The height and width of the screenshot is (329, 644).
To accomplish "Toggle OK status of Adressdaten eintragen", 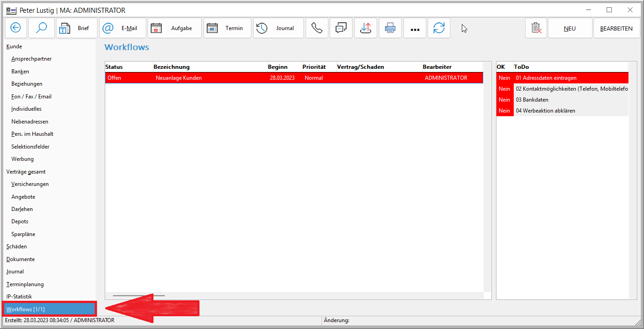I will click(504, 78).
